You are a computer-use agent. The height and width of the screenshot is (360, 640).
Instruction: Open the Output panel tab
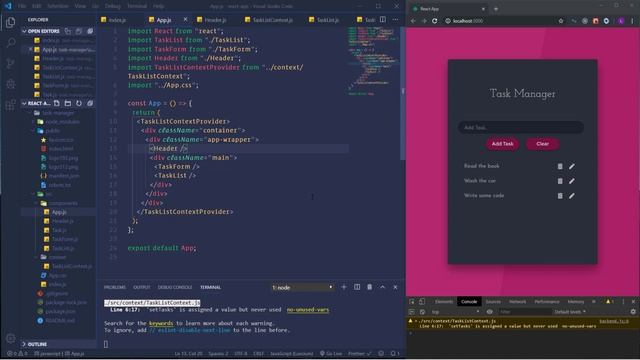coord(142,287)
